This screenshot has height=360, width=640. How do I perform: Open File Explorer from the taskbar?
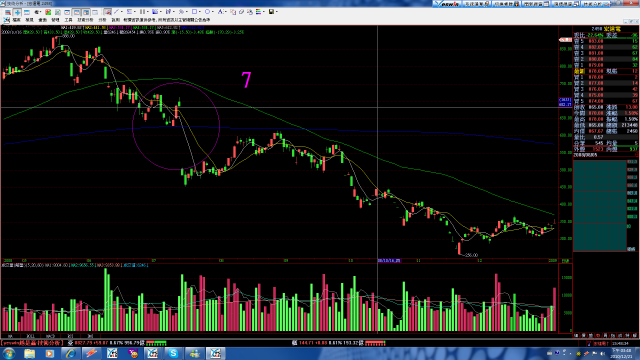29,353
